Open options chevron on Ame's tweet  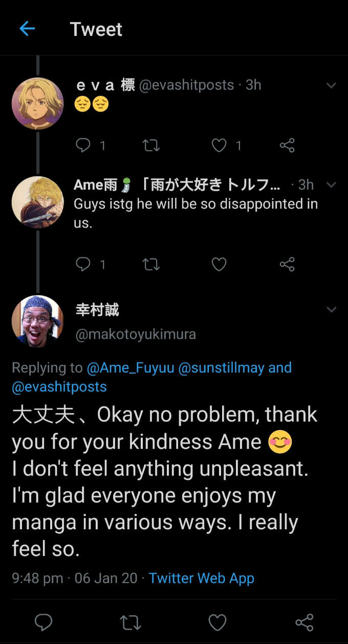[x=331, y=184]
